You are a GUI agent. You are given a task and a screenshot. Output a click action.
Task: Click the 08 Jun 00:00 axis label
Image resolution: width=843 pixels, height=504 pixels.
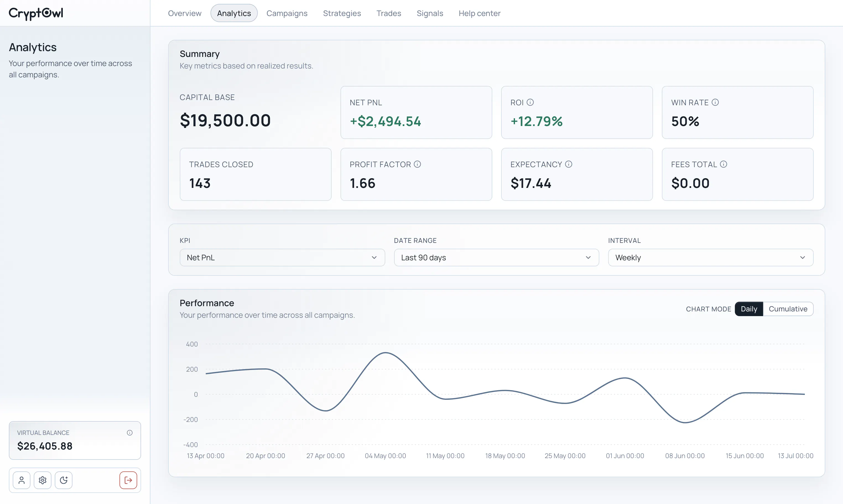click(685, 455)
